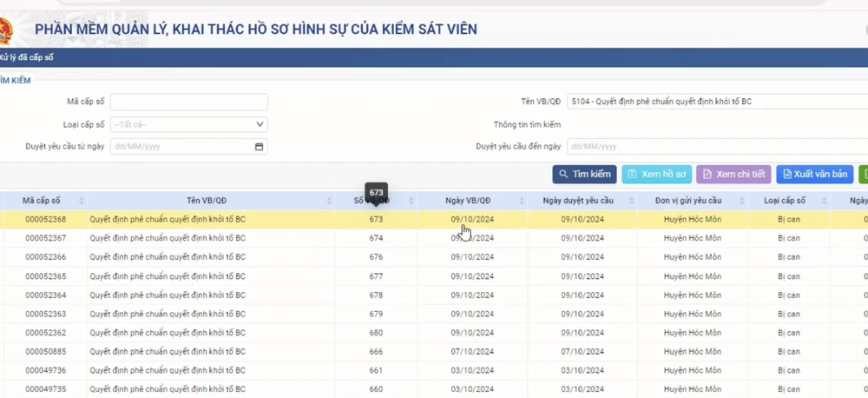Sort by Loại cấp số column arrows
868x398 pixels.
(x=825, y=201)
